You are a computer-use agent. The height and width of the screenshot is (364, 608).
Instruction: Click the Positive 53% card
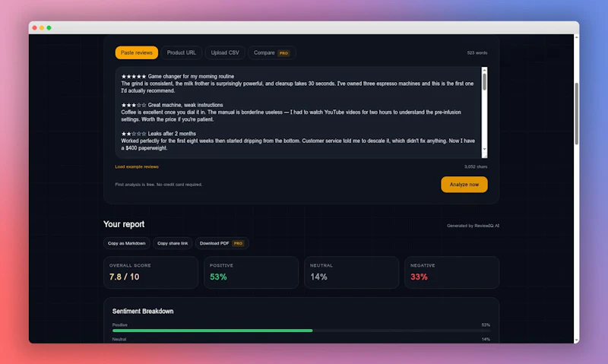coord(251,272)
